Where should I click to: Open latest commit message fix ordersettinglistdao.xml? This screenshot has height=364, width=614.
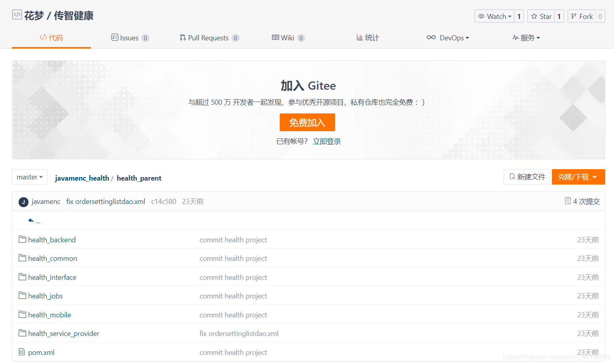tap(106, 202)
